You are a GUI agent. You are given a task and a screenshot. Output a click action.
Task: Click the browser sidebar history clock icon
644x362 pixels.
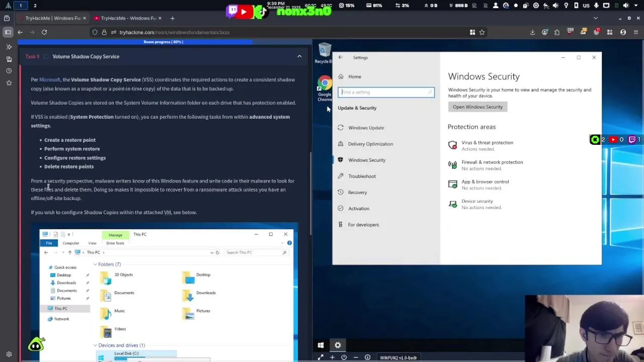9,71
